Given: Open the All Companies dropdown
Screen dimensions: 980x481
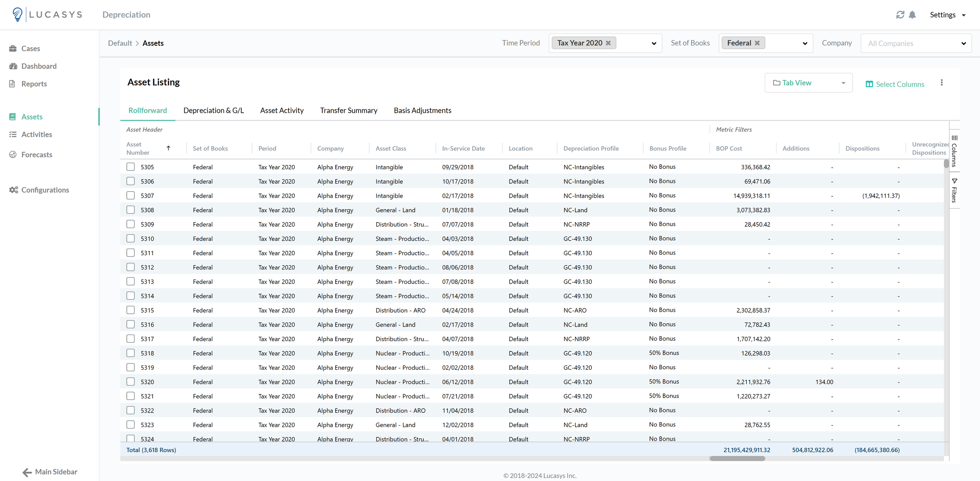Looking at the screenshot, I should tap(916, 43).
